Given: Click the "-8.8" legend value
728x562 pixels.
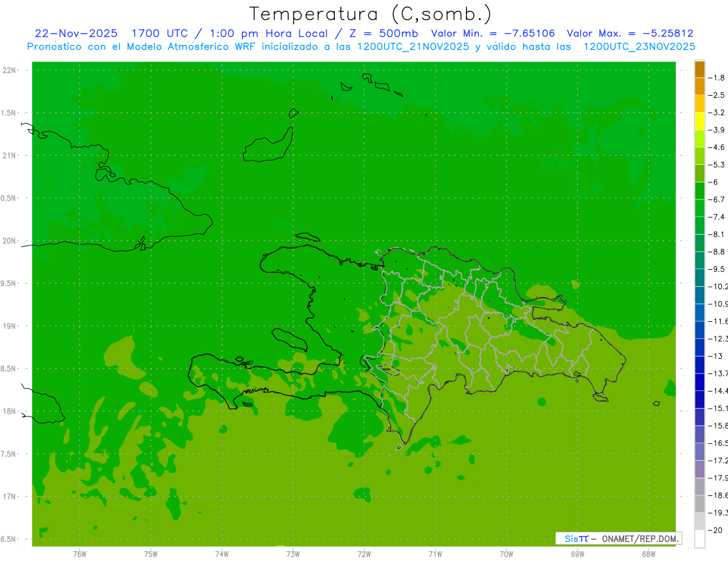Looking at the screenshot, I should coord(716,252).
